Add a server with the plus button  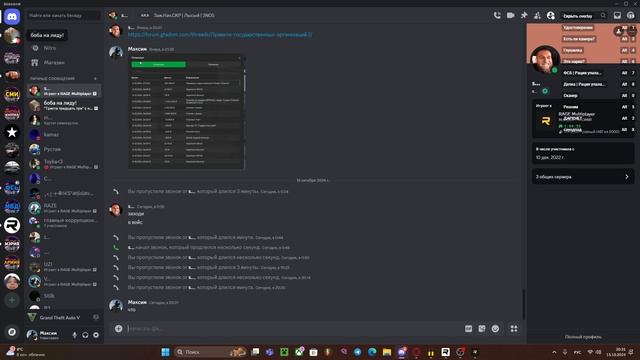[x=12, y=300]
